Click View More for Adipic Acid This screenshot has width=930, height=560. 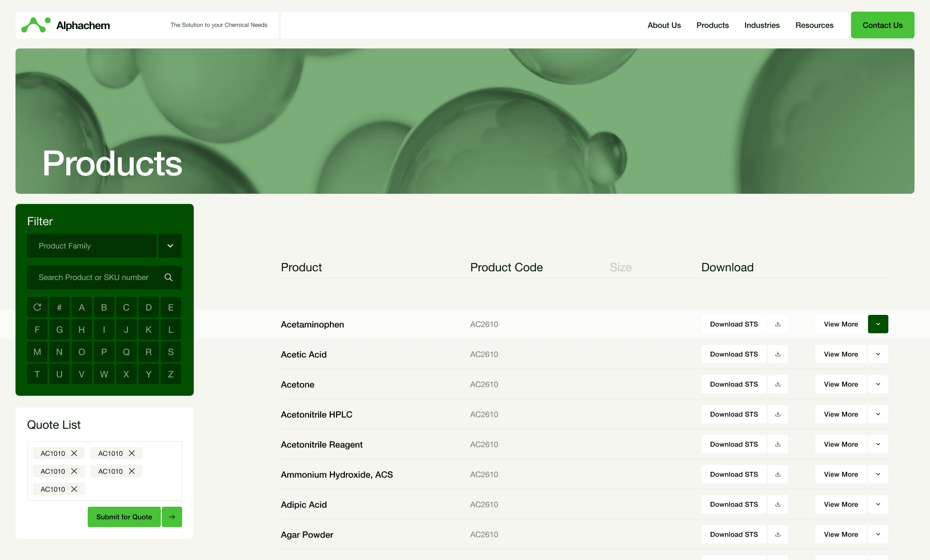840,505
